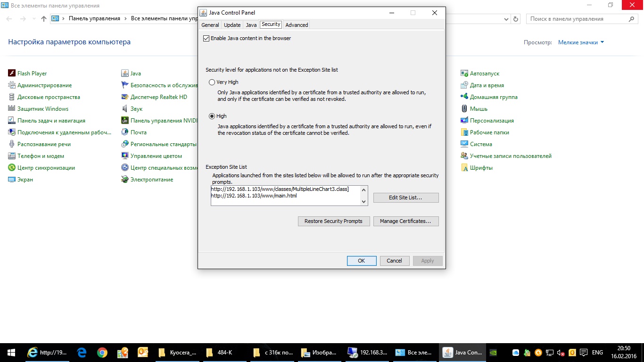
Task: Click the Панель управления breadcrumb
Action: coord(94,18)
